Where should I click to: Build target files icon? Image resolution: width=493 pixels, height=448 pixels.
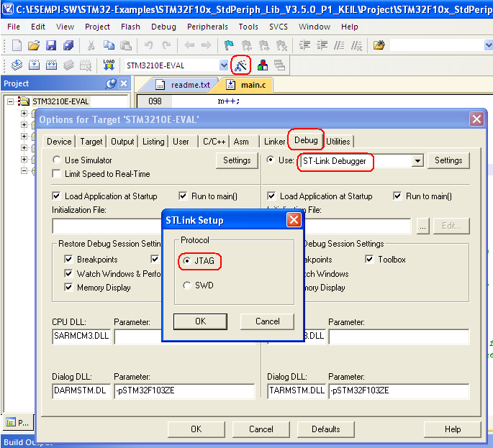pyautogui.click(x=34, y=65)
